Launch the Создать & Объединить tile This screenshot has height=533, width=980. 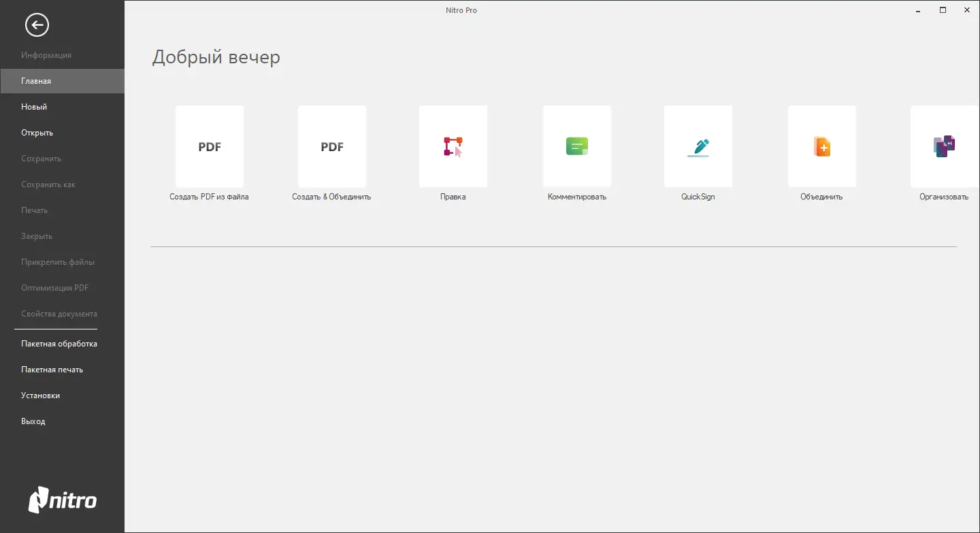pos(332,146)
